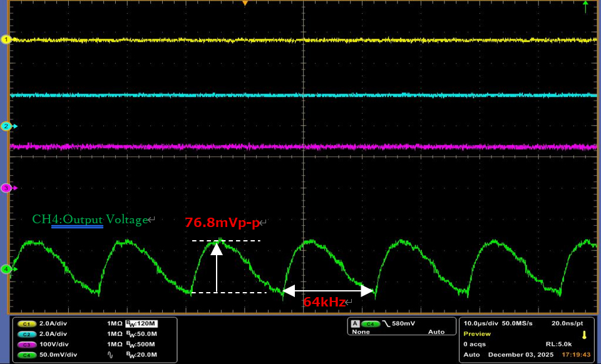Viewport: 601px width, 364px height.
Task: Click the falling edge trigger slope icon
Action: tap(386, 324)
